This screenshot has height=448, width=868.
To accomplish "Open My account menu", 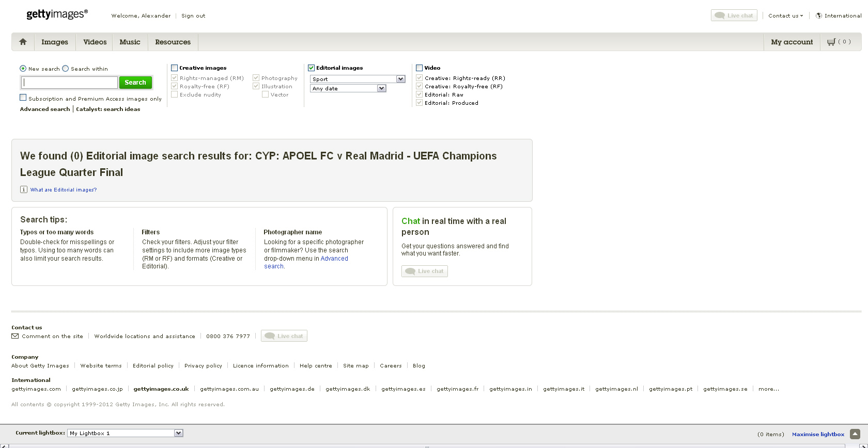I will 792,42.
